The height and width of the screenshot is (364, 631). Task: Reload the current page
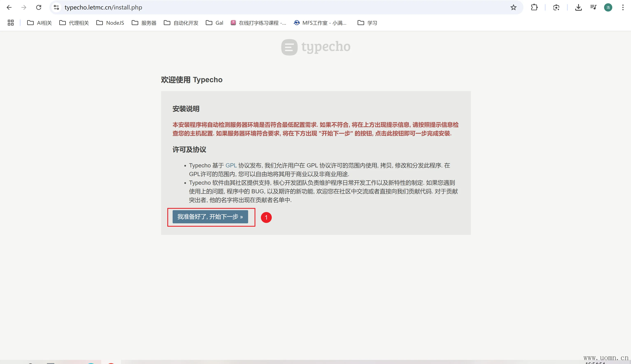pos(38,7)
